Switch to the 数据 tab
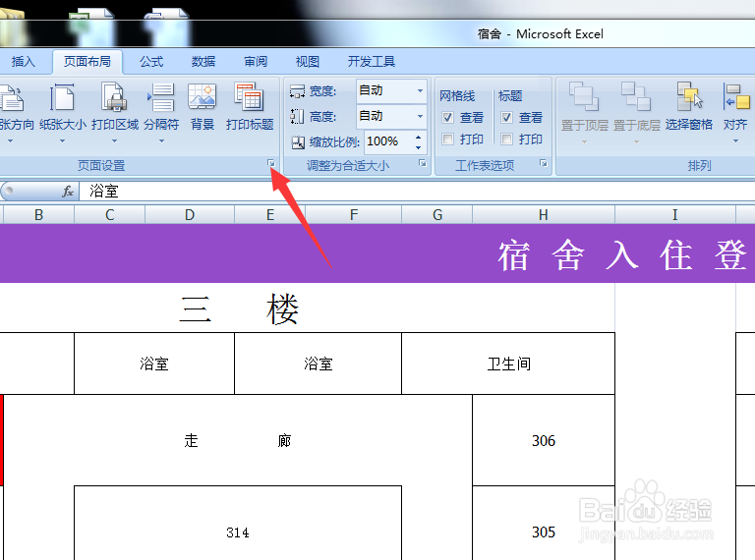 (x=203, y=62)
